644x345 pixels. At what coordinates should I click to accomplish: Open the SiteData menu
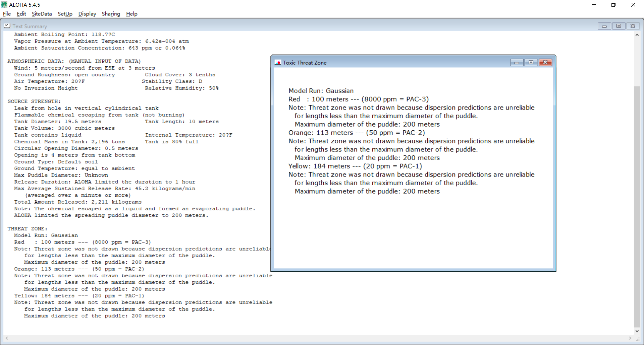point(42,14)
